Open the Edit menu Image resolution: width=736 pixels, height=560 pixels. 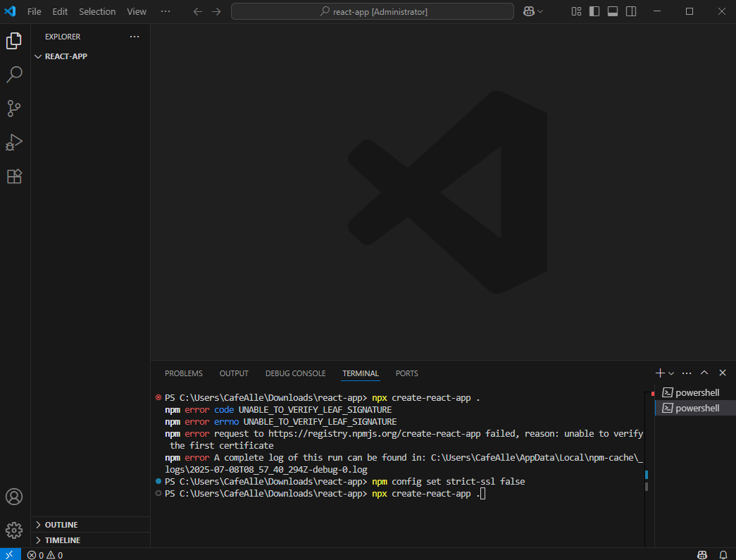[x=60, y=12]
